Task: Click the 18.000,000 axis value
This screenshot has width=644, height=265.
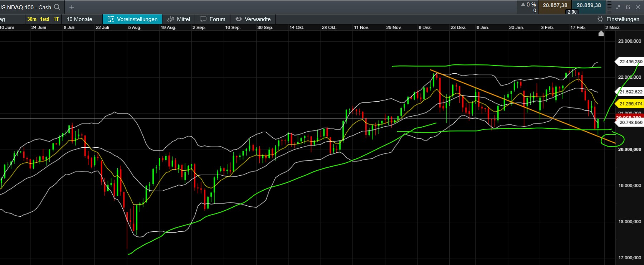Action: pos(630,222)
